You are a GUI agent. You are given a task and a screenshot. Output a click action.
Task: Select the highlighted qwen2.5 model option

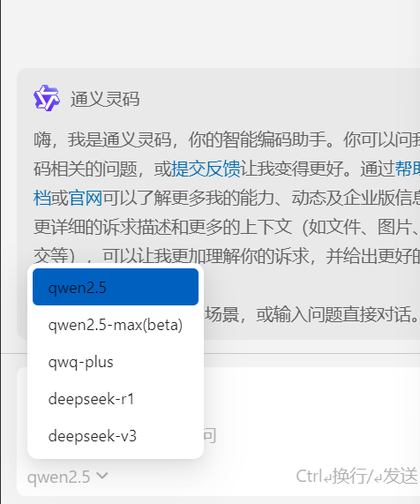pyautogui.click(x=116, y=287)
